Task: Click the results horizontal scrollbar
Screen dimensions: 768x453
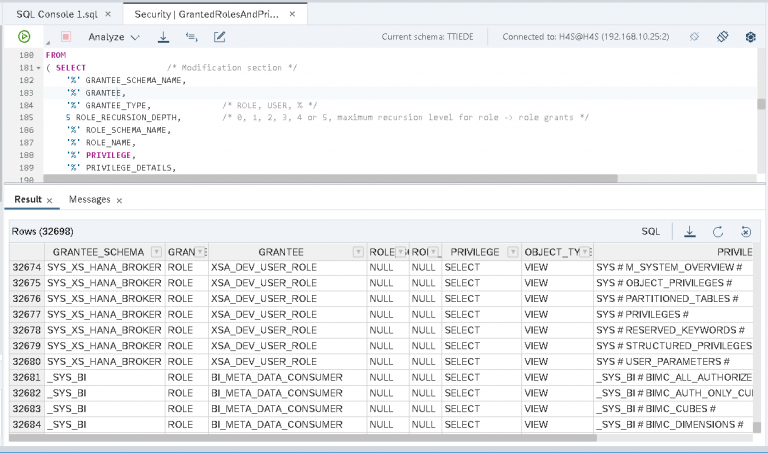Action: pyautogui.click(x=300, y=437)
